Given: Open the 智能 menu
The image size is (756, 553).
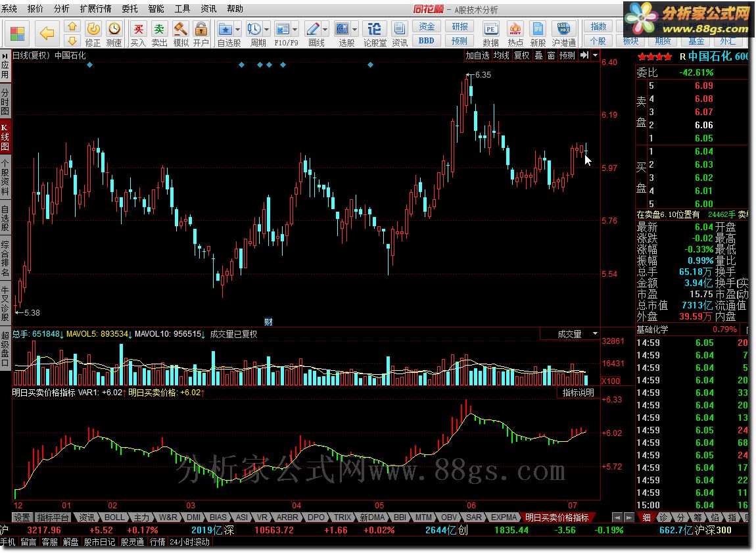Looking at the screenshot, I should 156,9.
